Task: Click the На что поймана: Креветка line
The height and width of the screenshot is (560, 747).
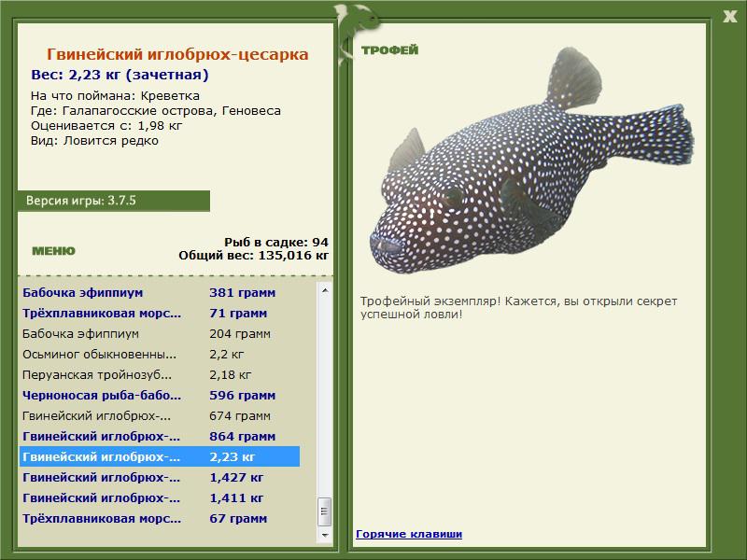Action: point(115,96)
